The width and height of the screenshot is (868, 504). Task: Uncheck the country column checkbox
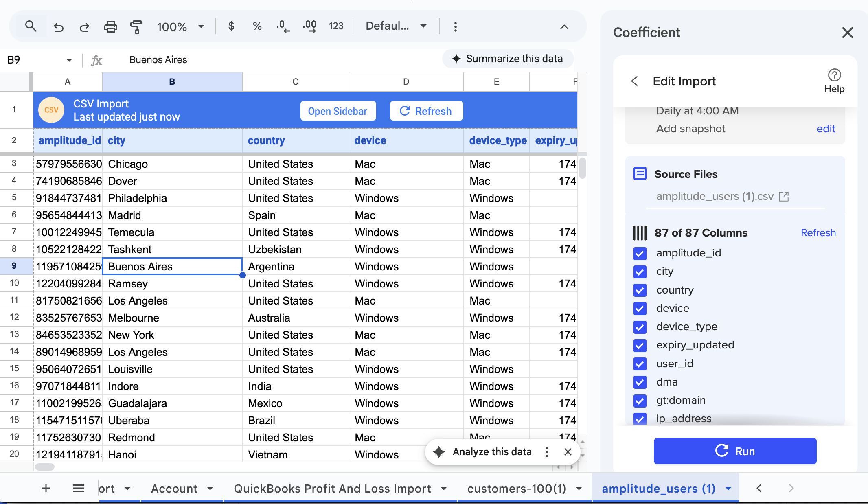(640, 290)
